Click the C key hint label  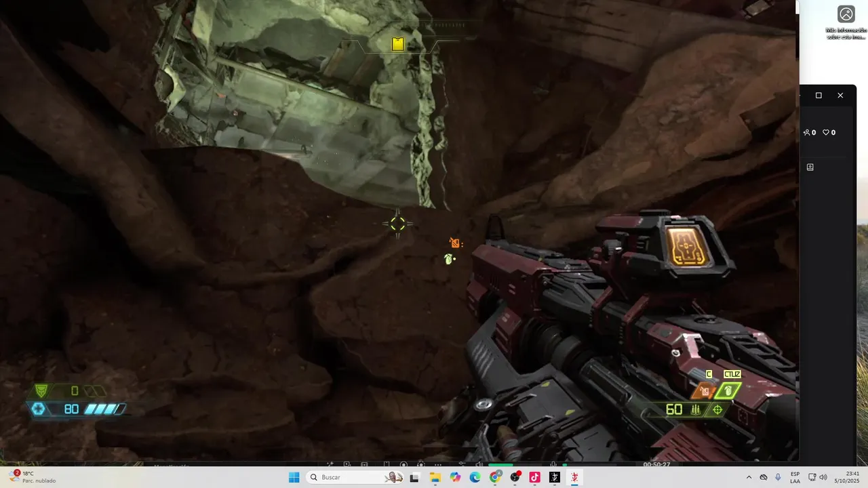click(x=709, y=374)
